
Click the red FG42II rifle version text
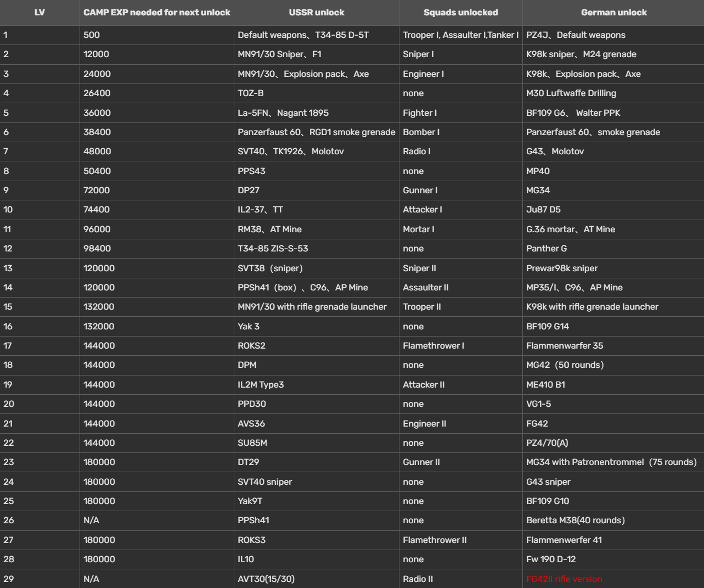coord(564,579)
